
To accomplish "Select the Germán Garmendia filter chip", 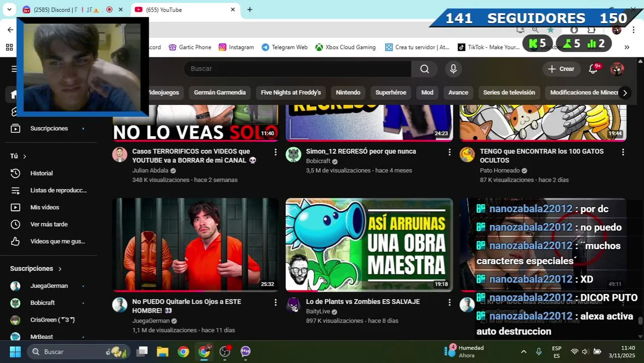I will tap(220, 92).
